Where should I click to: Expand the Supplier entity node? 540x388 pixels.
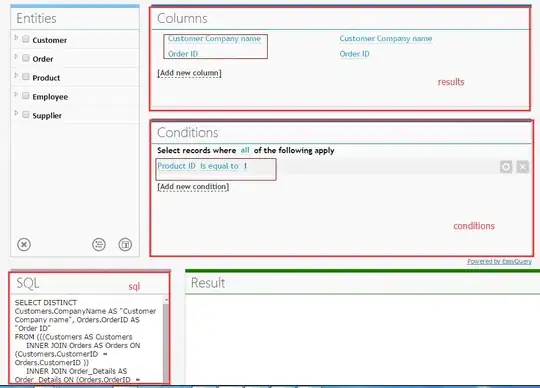(x=16, y=113)
